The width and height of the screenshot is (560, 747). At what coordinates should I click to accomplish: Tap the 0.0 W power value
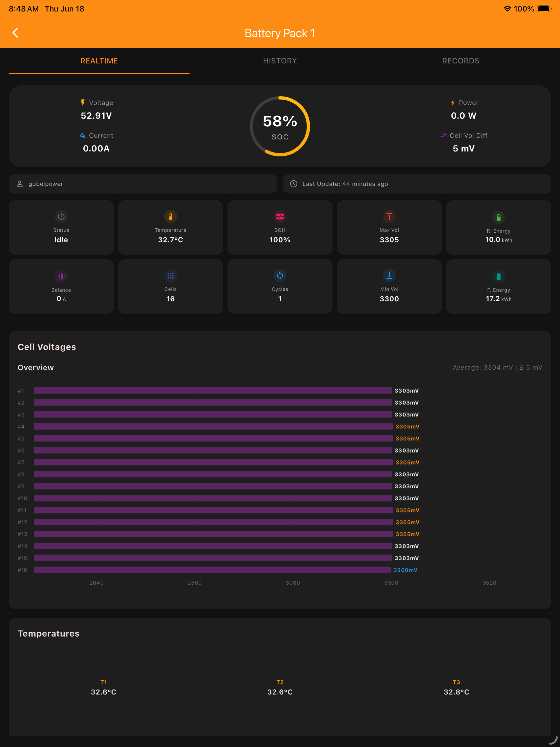(463, 115)
